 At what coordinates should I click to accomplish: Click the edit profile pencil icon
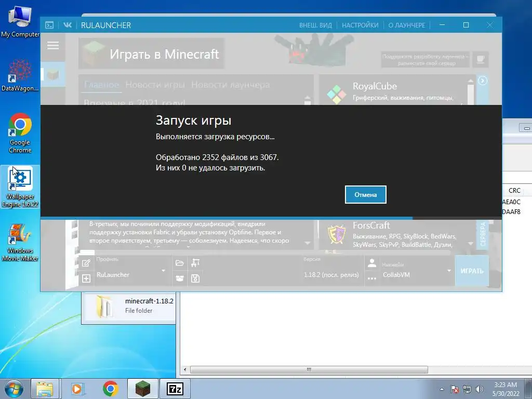86,263
